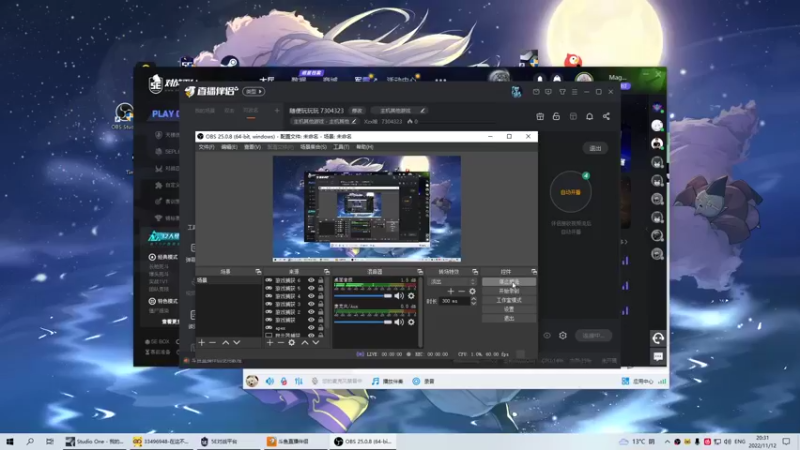
Task: Open the OBS File (F) menu
Action: pos(206,147)
